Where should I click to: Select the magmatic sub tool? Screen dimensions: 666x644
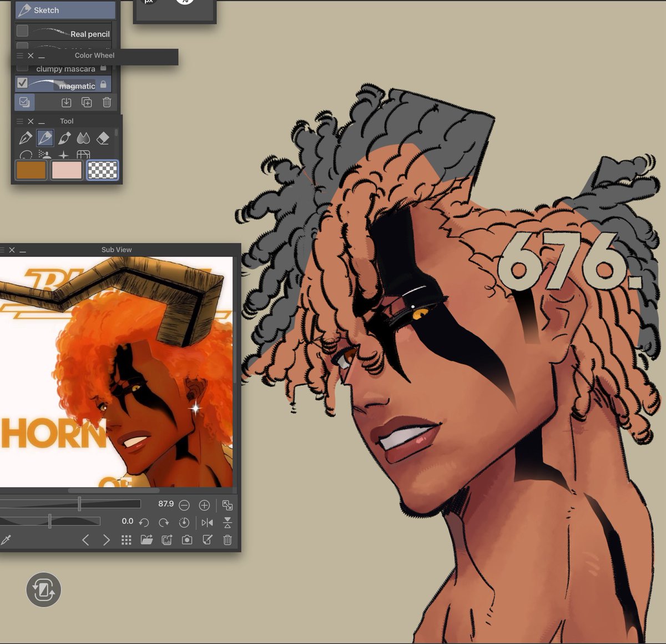63,84
